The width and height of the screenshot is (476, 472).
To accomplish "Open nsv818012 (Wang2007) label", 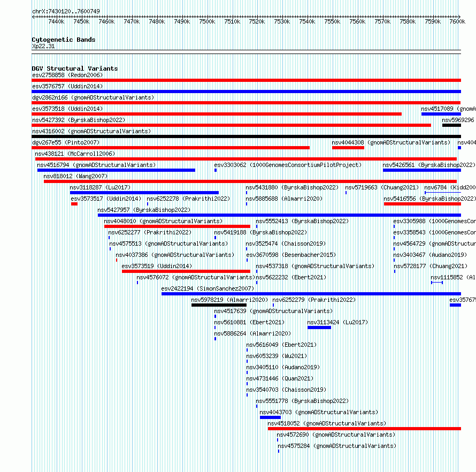I will [75, 176].
